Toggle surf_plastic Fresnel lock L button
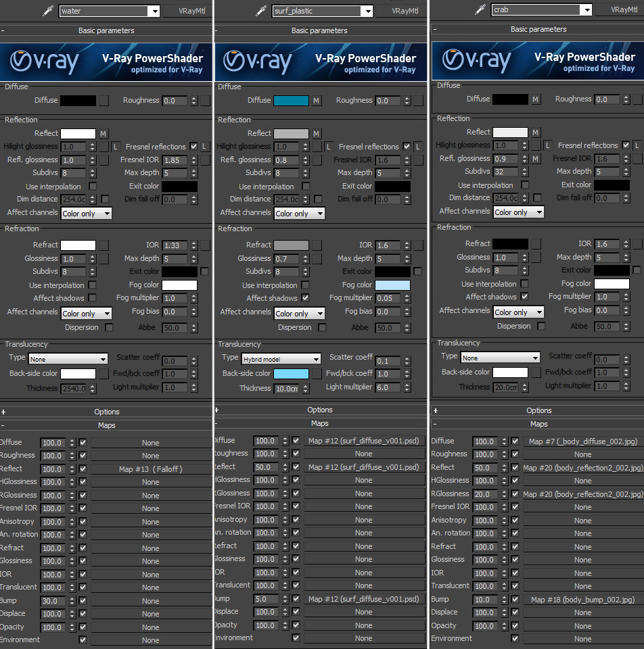 coord(418,147)
